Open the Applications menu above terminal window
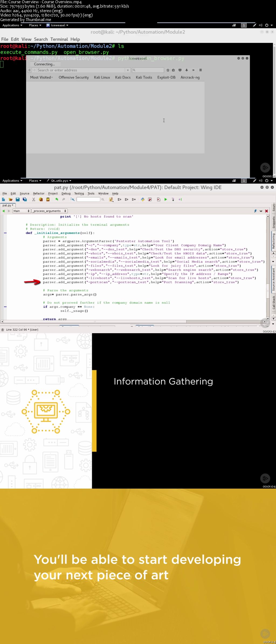 pos(12,25)
